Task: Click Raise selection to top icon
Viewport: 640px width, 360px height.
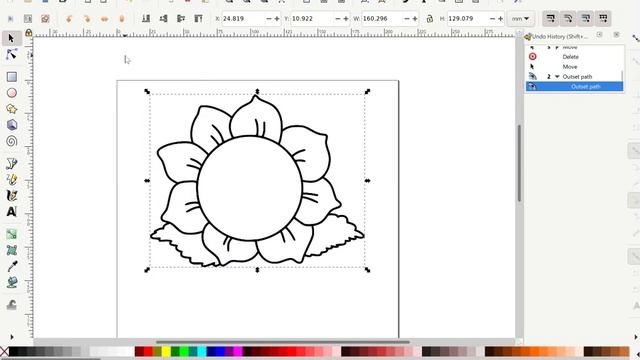Action: point(198,18)
